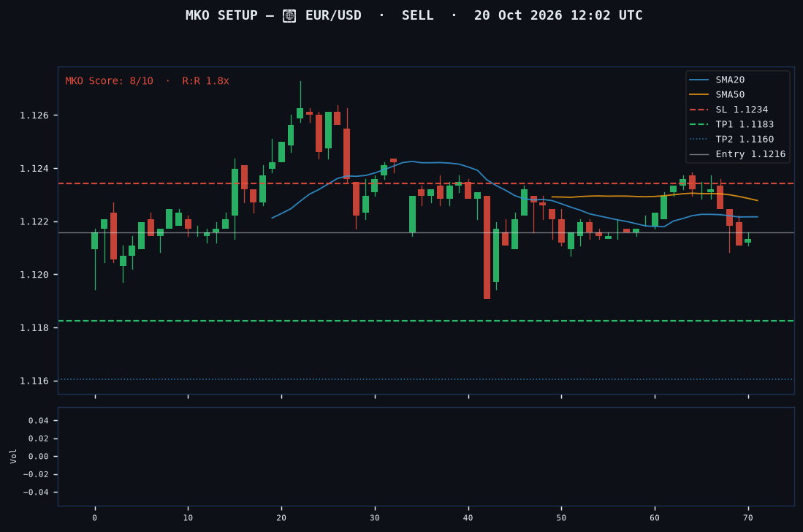Click the SELL label in the title
This screenshot has height=532, width=803.
pyautogui.click(x=417, y=15)
